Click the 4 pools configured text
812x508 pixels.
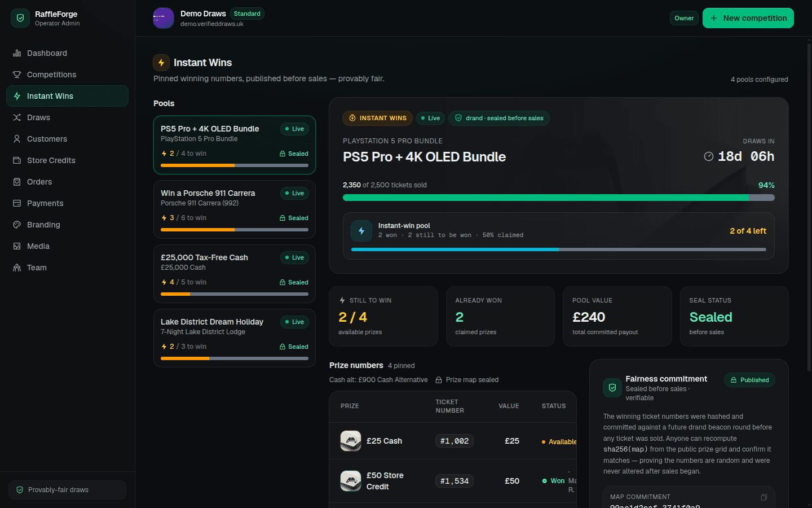[760, 80]
